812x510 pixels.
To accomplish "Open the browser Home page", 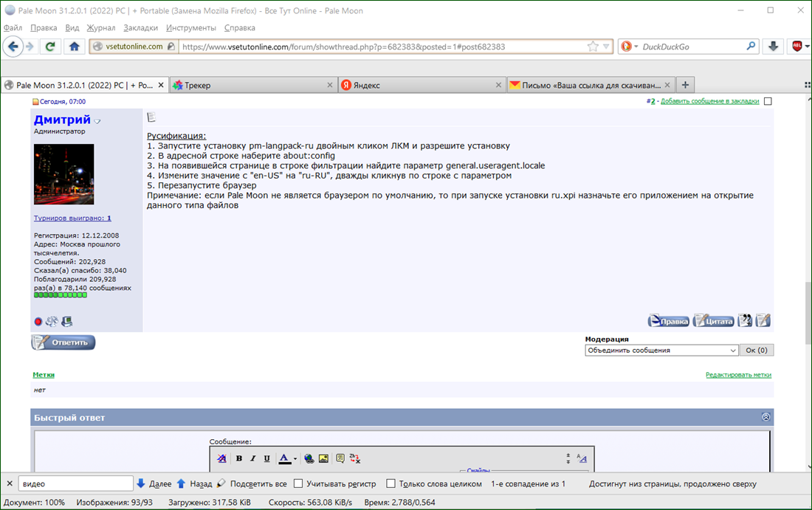I will (x=74, y=46).
